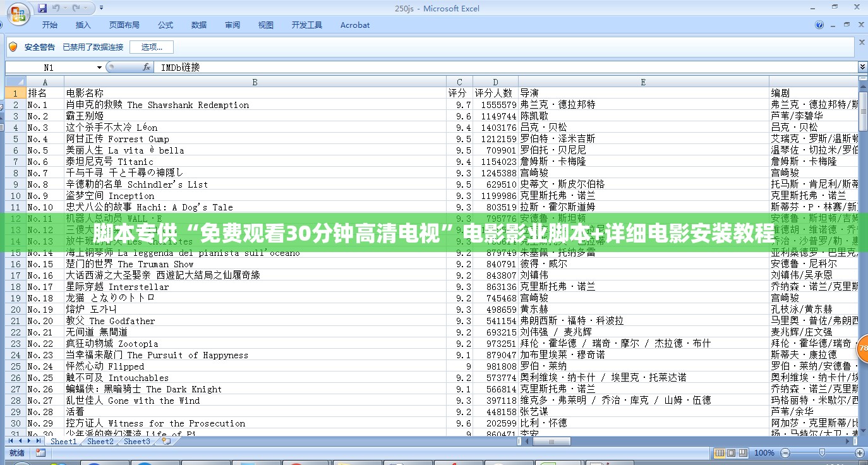868x465 pixels.
Task: Switch to Sheet3 worksheet tab
Action: coord(137,442)
